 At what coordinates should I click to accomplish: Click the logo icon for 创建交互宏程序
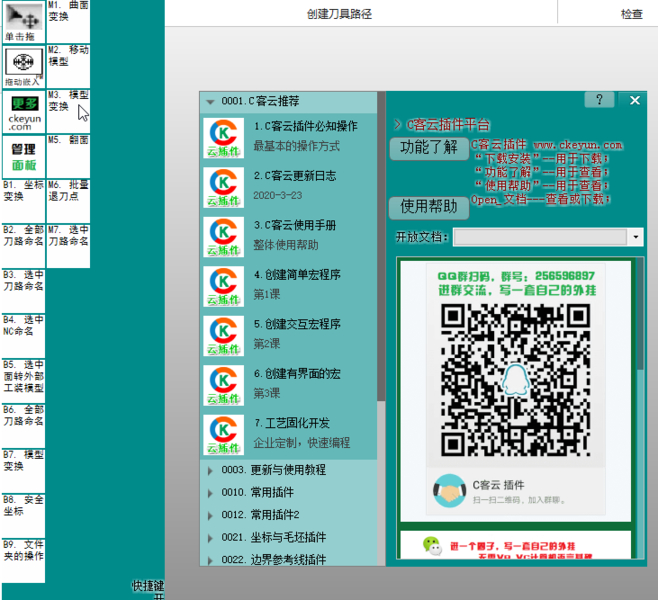coord(224,336)
